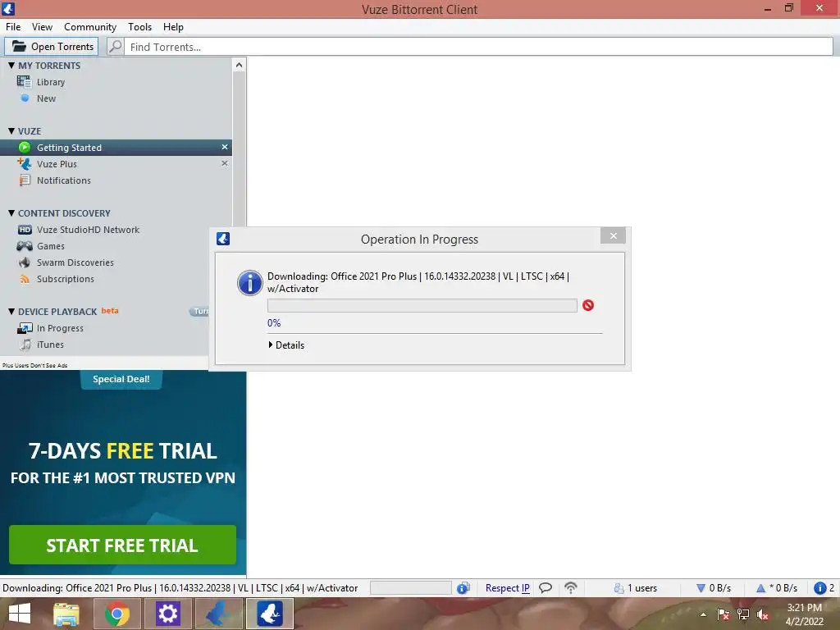The height and width of the screenshot is (630, 840).
Task: Click the upload speed arrow icon
Action: coord(760,588)
